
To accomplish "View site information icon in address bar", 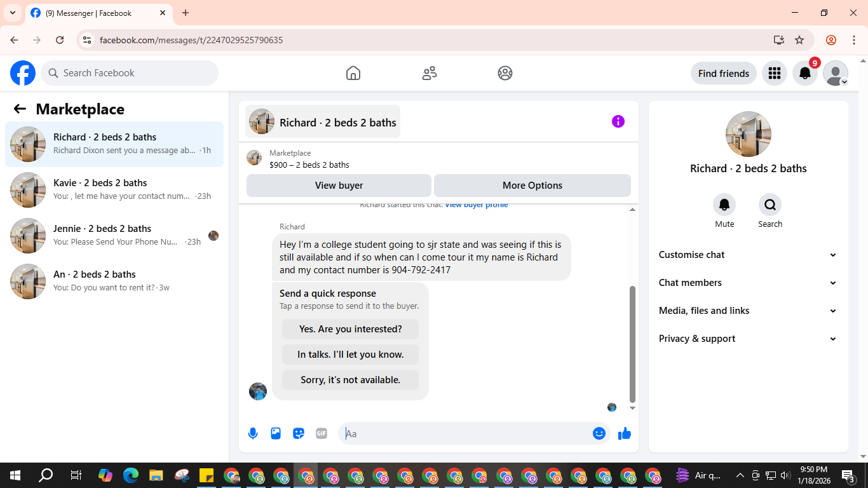I will pos(88,40).
